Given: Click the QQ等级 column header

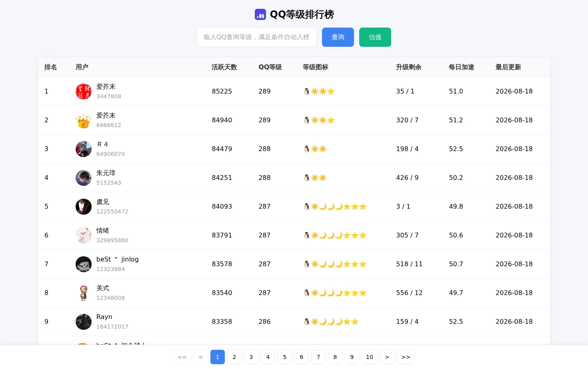Looking at the screenshot, I should coord(270,67).
